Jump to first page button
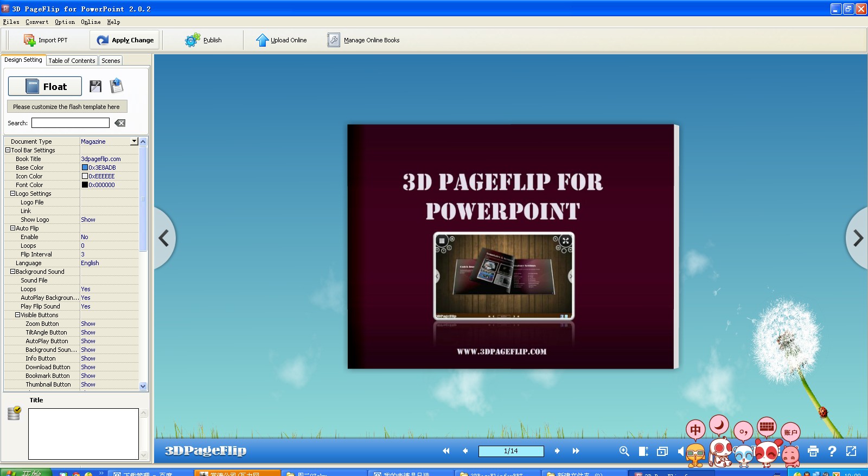 click(x=446, y=451)
